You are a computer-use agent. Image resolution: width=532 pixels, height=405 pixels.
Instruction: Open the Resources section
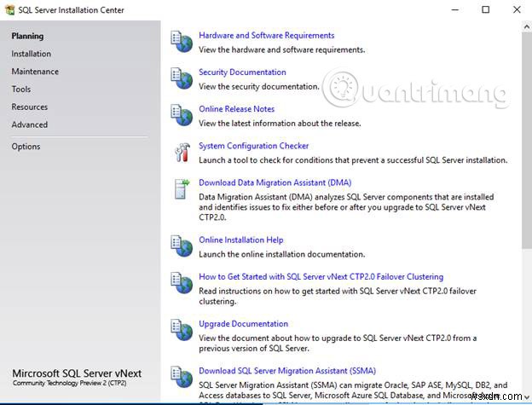point(30,107)
